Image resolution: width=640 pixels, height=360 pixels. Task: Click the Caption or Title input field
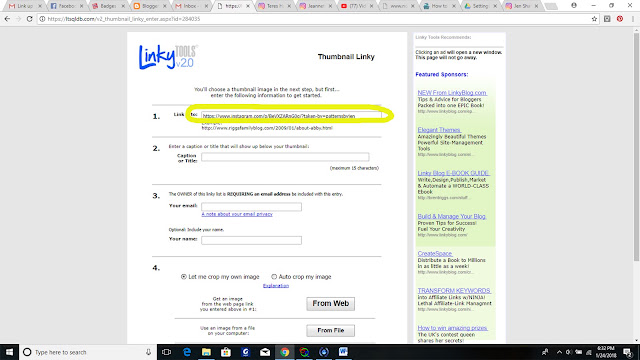(x=285, y=157)
